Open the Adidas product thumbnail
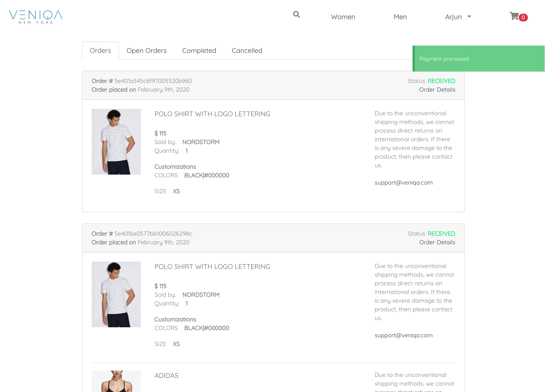The height and width of the screenshot is (392, 547). coord(116,381)
